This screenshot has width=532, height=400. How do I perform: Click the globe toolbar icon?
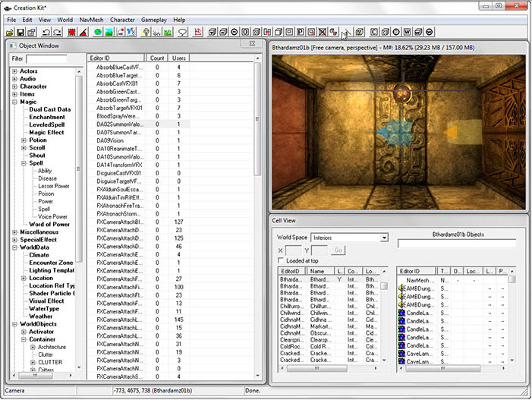97,32
